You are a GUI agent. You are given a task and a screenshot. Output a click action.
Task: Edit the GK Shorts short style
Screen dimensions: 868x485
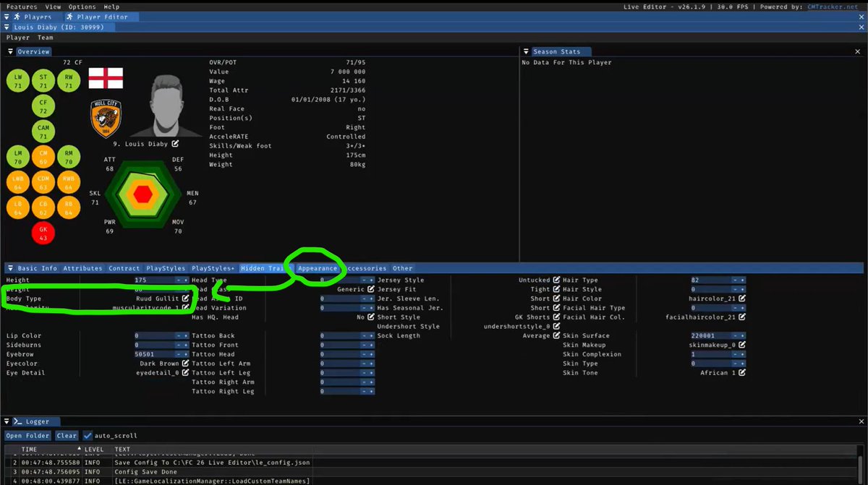click(x=556, y=317)
